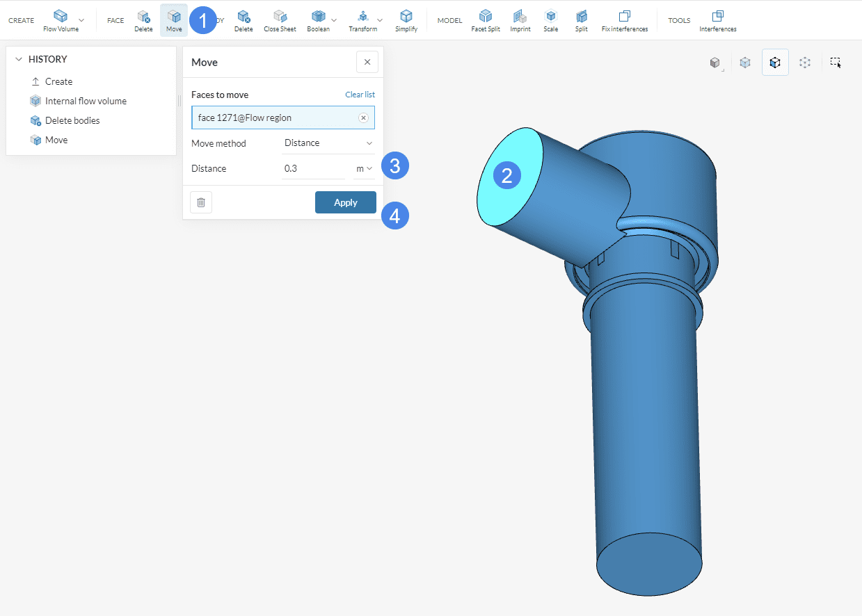
Task: Open the distance unit dropdown
Action: pyautogui.click(x=364, y=168)
